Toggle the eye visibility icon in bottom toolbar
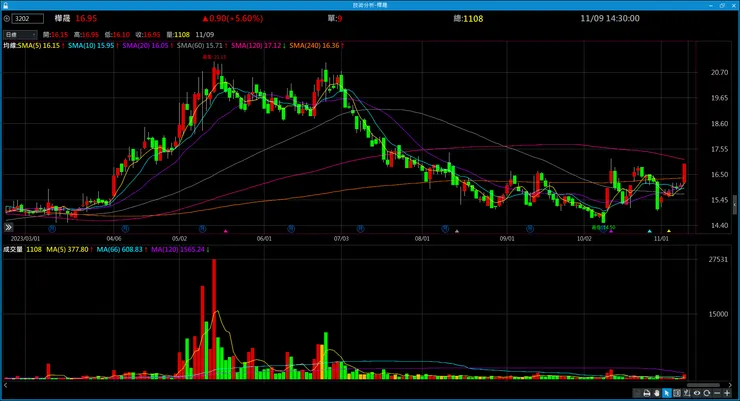Image resolution: width=740 pixels, height=401 pixels. pos(697,393)
